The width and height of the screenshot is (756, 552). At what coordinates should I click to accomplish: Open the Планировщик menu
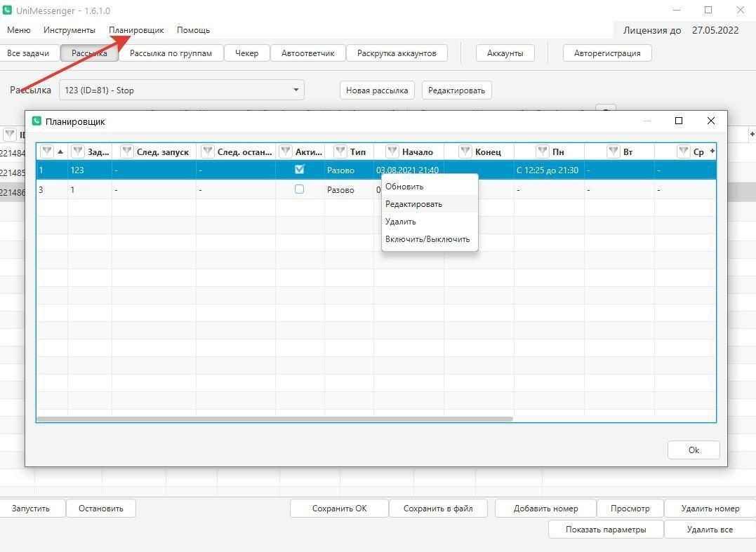click(x=136, y=30)
